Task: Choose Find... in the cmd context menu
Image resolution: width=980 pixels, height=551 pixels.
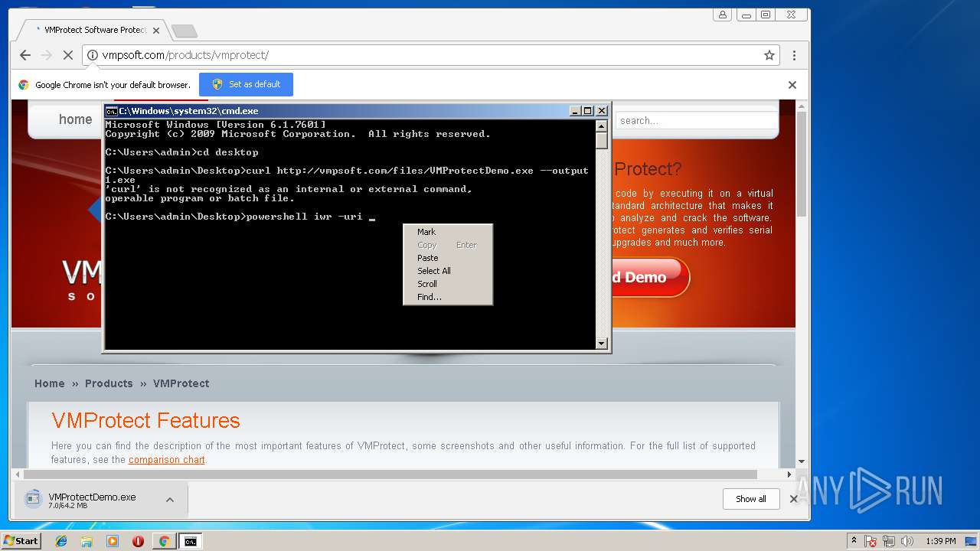Action: (x=448, y=297)
